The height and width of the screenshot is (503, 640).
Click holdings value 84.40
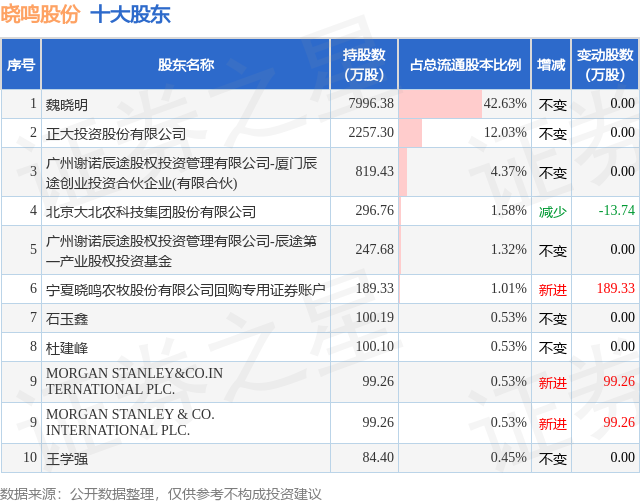[x=378, y=457]
